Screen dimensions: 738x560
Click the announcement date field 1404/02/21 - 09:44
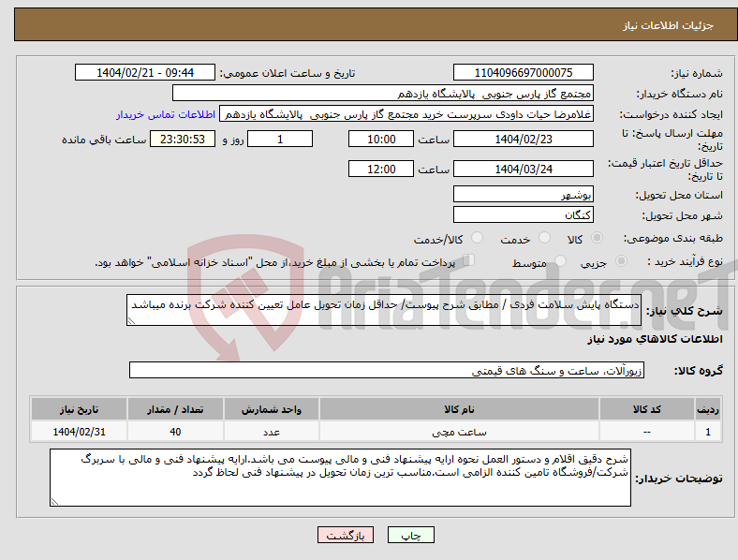[x=145, y=72]
